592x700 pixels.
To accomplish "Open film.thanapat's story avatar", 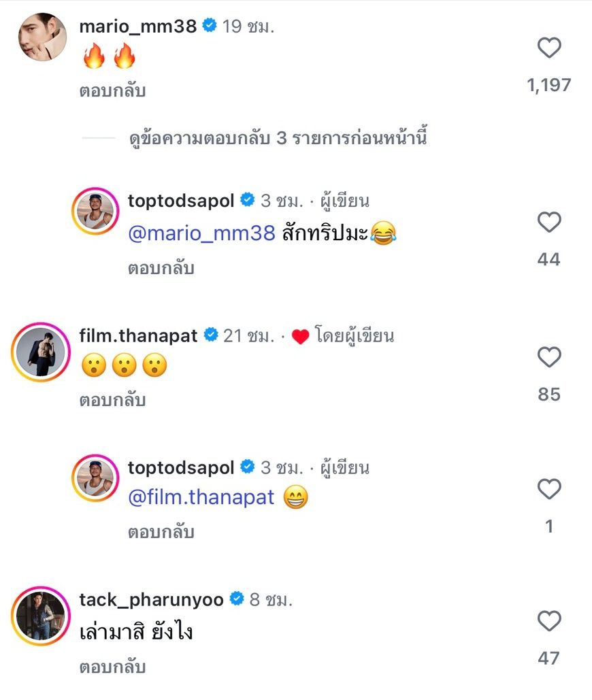I will point(42,352).
